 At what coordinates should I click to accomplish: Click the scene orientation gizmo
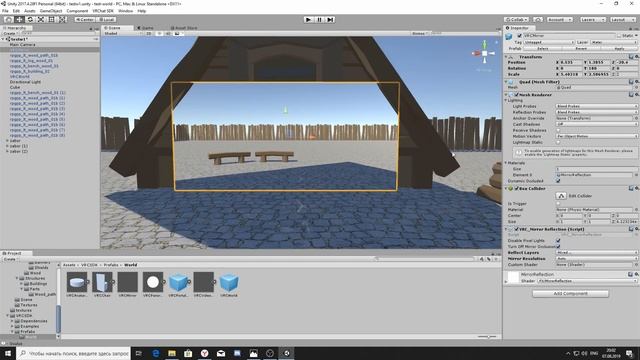click(x=484, y=53)
